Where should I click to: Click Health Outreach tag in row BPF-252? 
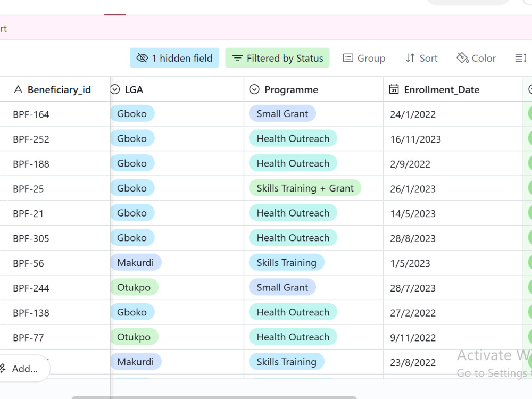click(x=293, y=138)
